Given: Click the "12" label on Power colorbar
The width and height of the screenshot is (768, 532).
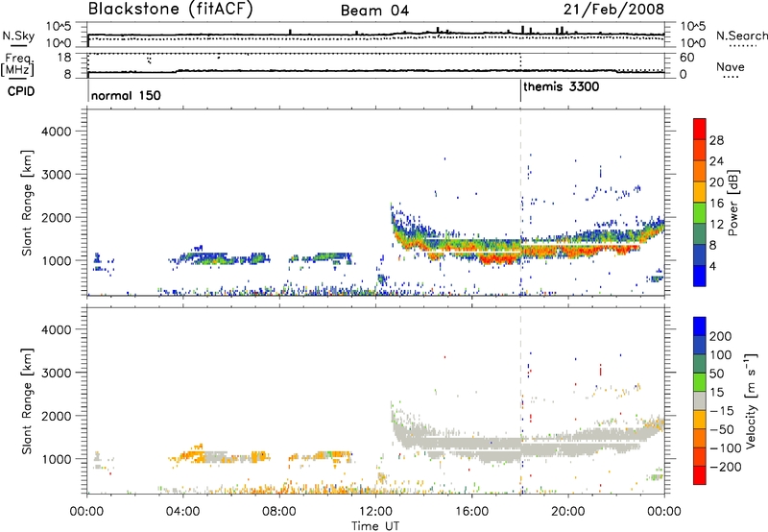Looking at the screenshot, I should coord(716,225).
